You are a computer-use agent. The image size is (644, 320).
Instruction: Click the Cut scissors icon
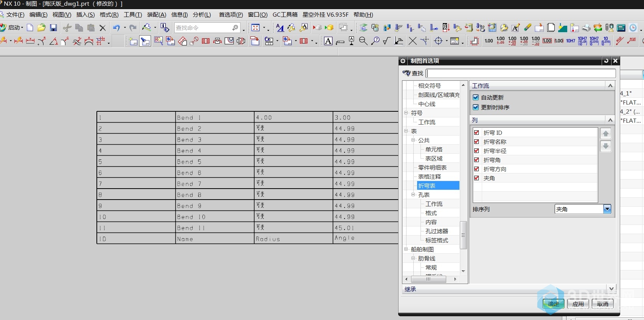pyautogui.click(x=67, y=28)
